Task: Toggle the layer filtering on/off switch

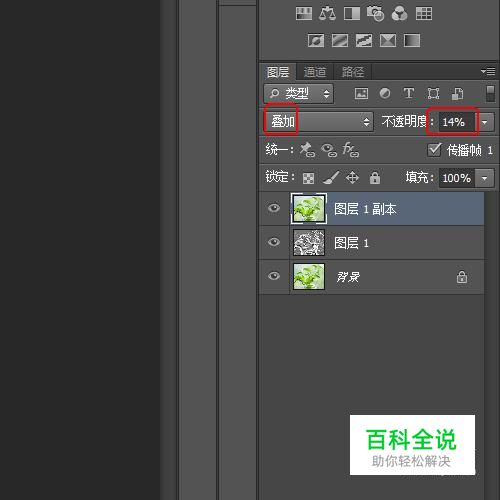Action: tap(490, 94)
